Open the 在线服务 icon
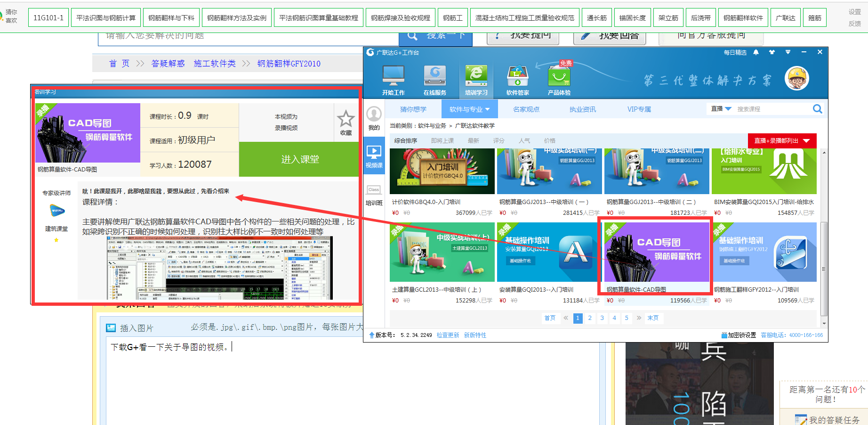 pos(435,75)
